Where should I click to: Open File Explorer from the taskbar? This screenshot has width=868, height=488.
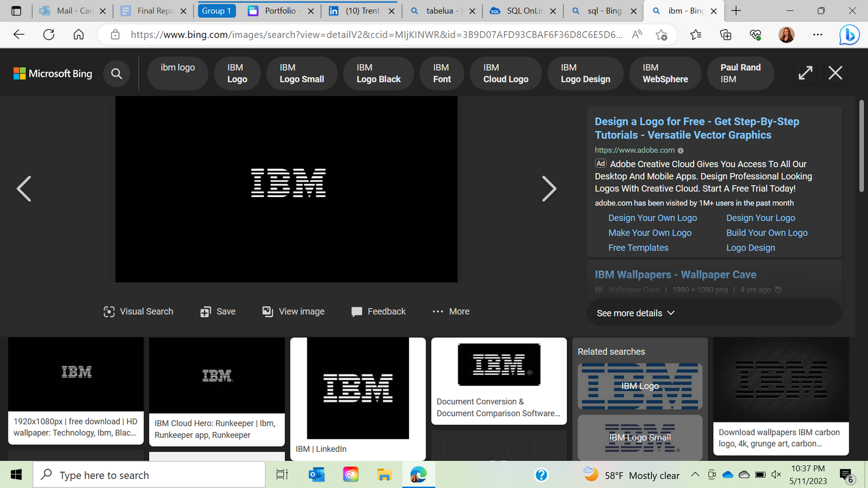click(x=384, y=475)
